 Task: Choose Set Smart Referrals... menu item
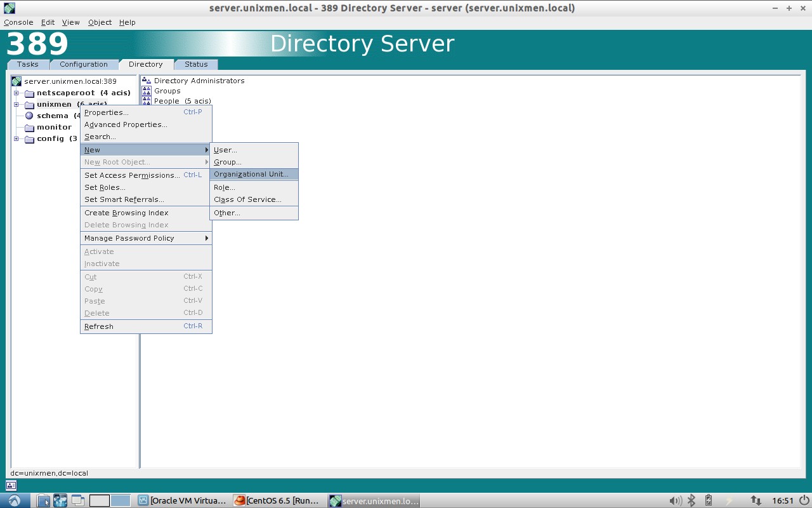point(146,199)
